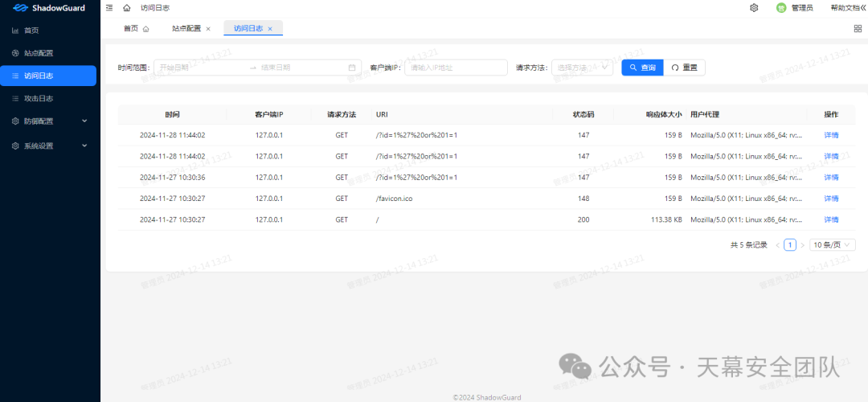Open 攻击日志 in the sidebar
This screenshot has height=402, width=868.
(39, 99)
